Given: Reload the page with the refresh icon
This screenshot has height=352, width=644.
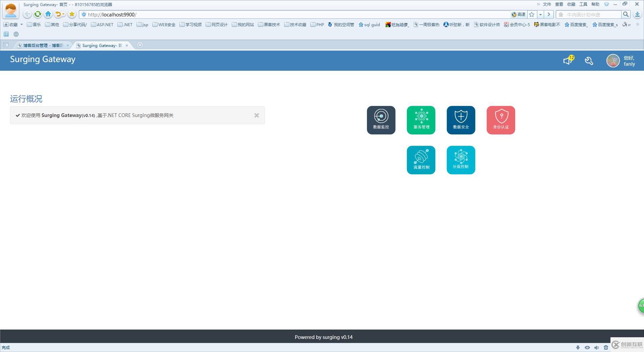Looking at the screenshot, I should pos(38,14).
